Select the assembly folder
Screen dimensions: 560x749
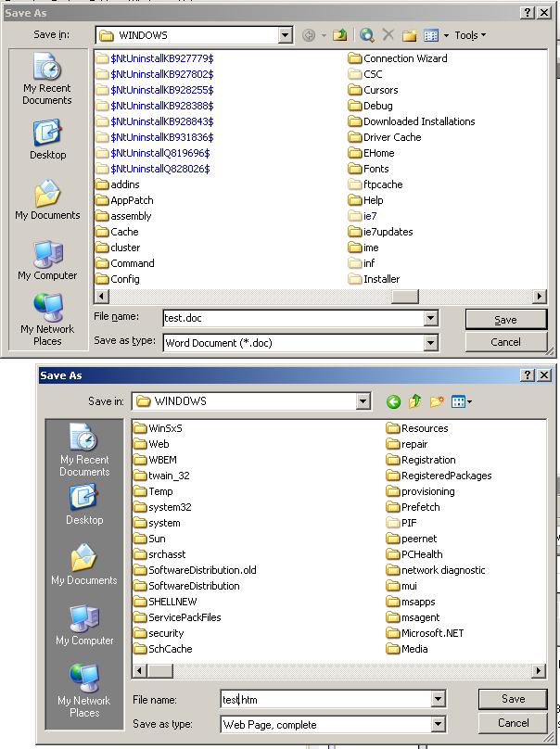coord(123,216)
